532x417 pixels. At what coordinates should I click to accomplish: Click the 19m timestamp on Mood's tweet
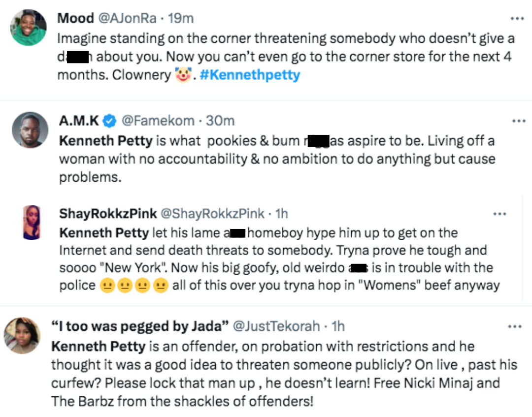pyautogui.click(x=181, y=19)
